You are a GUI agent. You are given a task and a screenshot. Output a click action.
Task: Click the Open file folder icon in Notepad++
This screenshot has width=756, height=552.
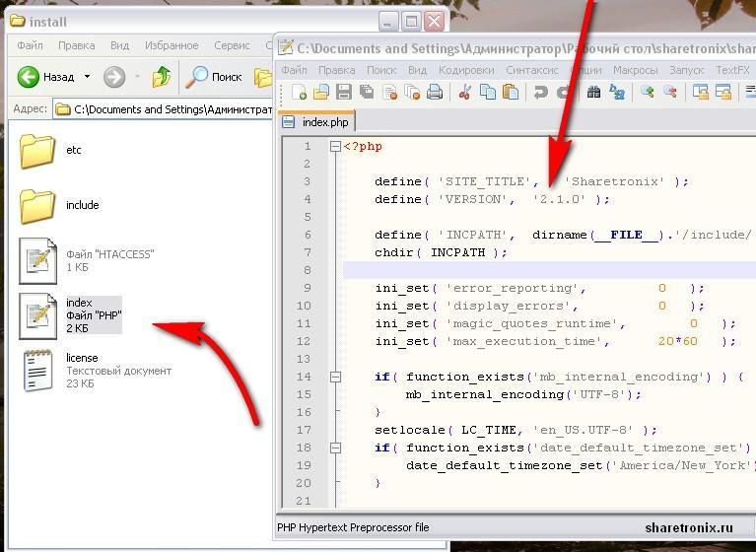point(321,92)
